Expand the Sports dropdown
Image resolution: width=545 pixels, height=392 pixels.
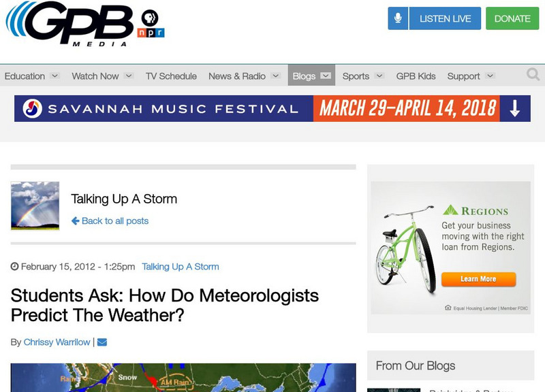click(355, 76)
